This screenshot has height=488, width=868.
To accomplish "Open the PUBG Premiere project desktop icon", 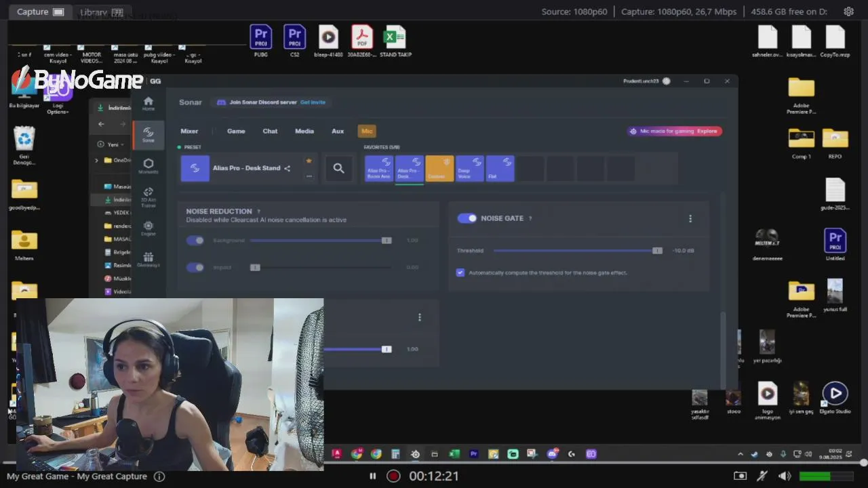I will pos(261,41).
